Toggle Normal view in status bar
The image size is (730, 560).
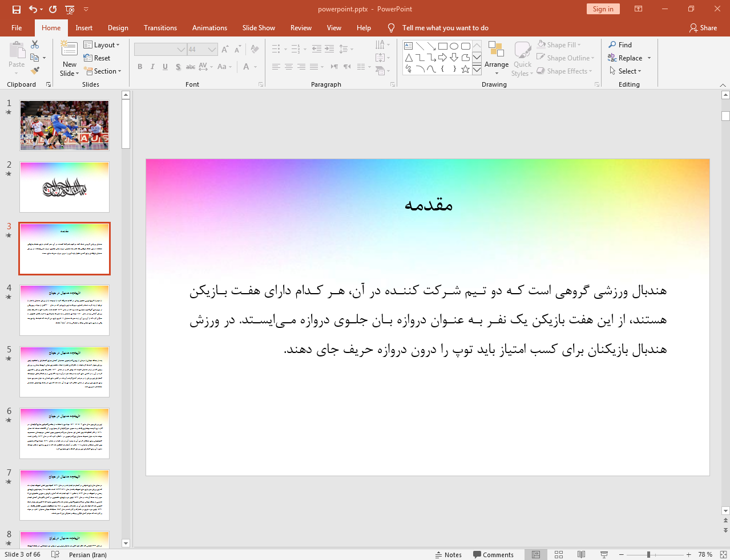click(x=536, y=554)
